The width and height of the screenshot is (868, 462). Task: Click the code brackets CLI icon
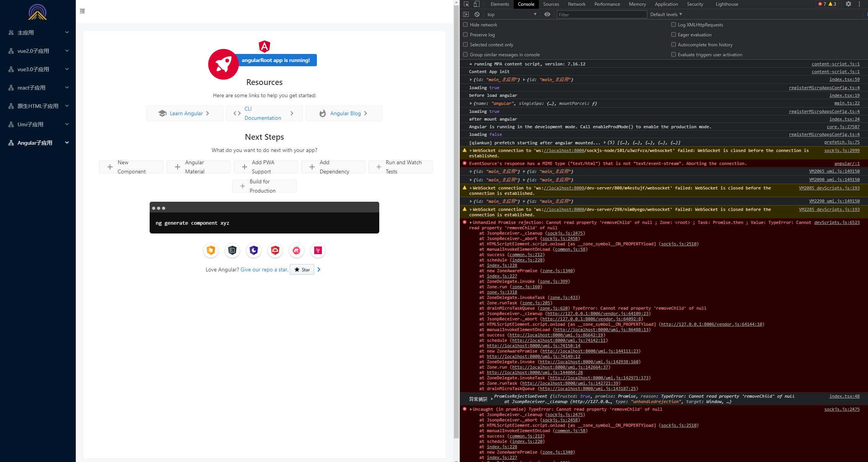[x=237, y=113]
